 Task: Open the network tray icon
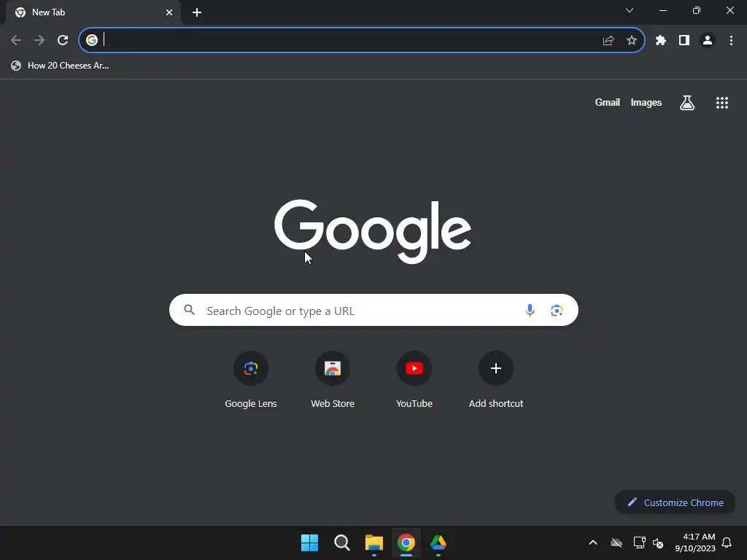(639, 542)
